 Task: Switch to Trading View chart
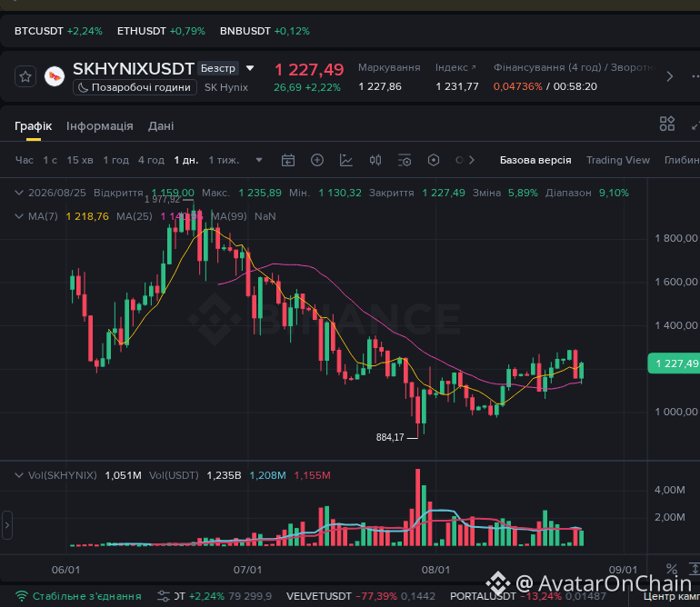coord(618,160)
